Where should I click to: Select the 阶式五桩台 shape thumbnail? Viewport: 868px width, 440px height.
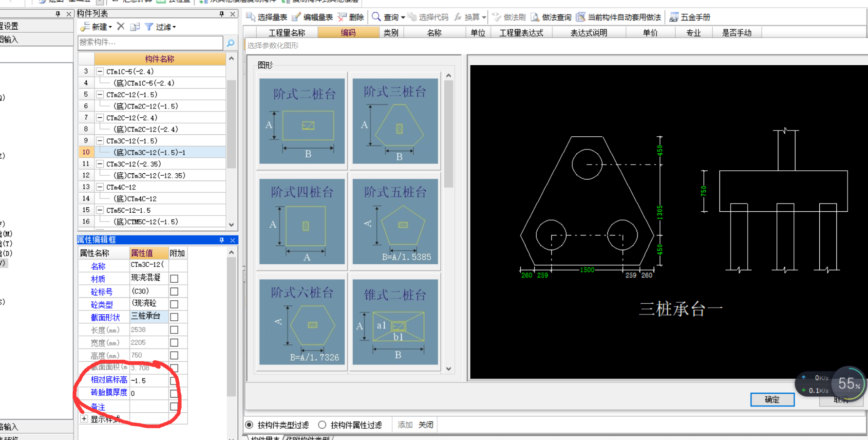pyautogui.click(x=395, y=221)
